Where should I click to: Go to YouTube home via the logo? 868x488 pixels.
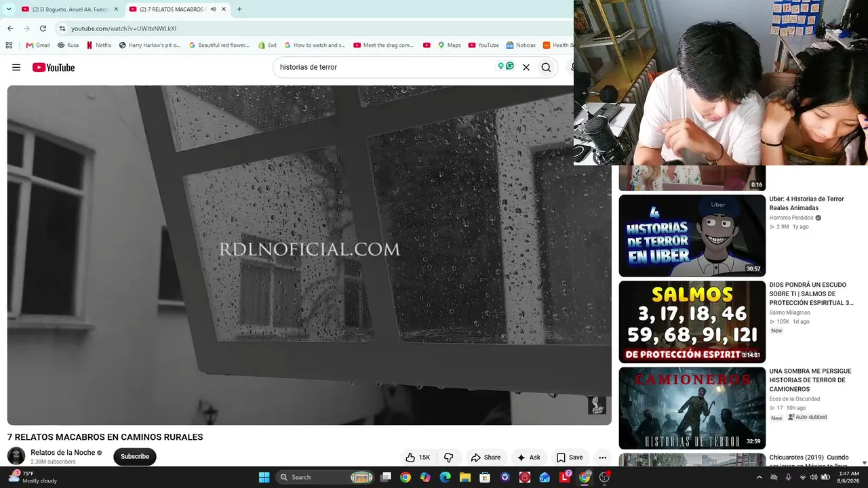click(54, 67)
